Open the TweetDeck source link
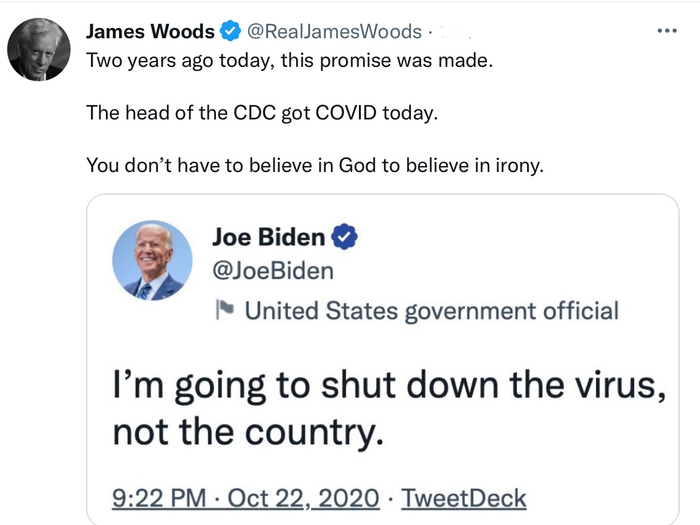Viewport: 700px width, 525px height. (462, 497)
